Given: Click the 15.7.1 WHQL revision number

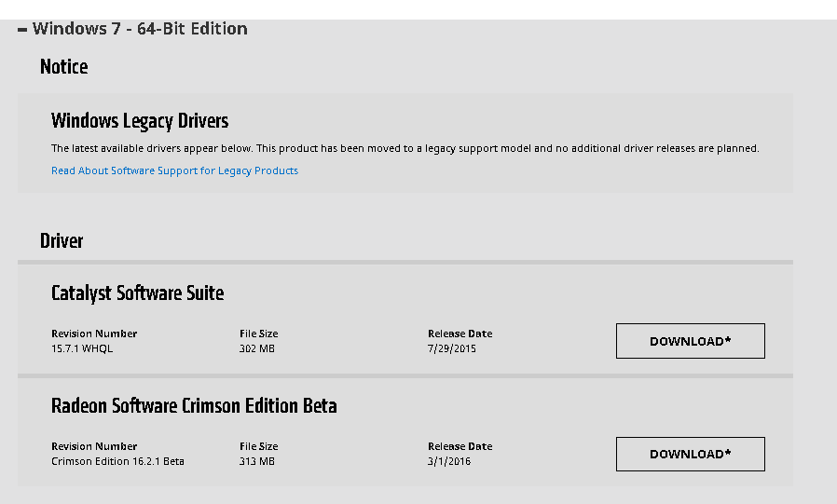Looking at the screenshot, I should [82, 349].
